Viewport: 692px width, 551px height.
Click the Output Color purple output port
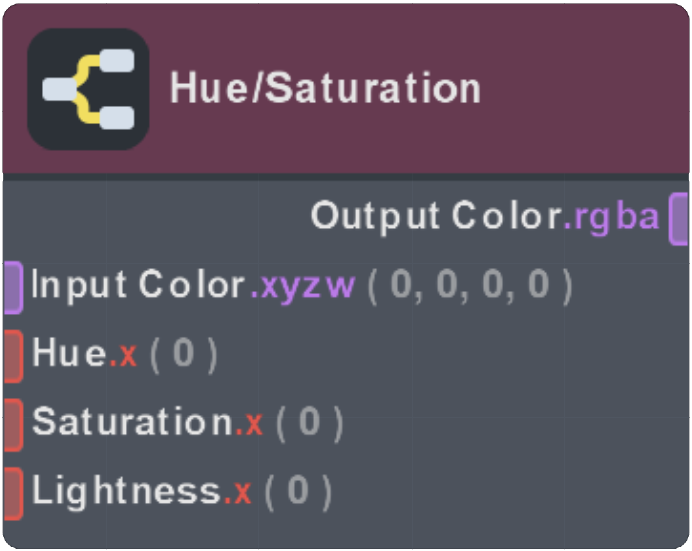click(x=679, y=217)
